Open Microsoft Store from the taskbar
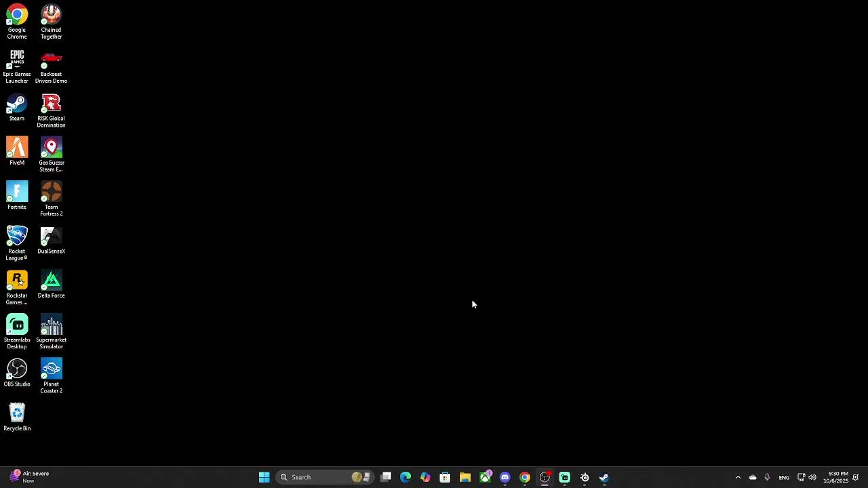The image size is (868, 488). [445, 477]
